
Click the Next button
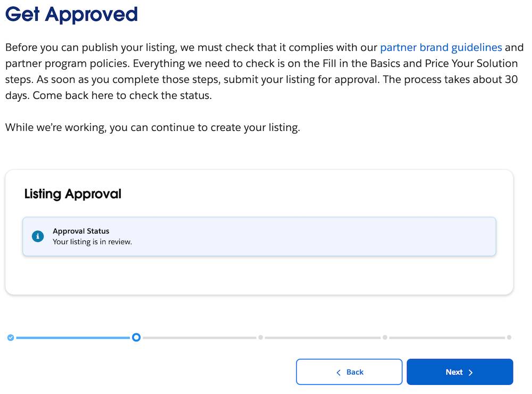(460, 372)
